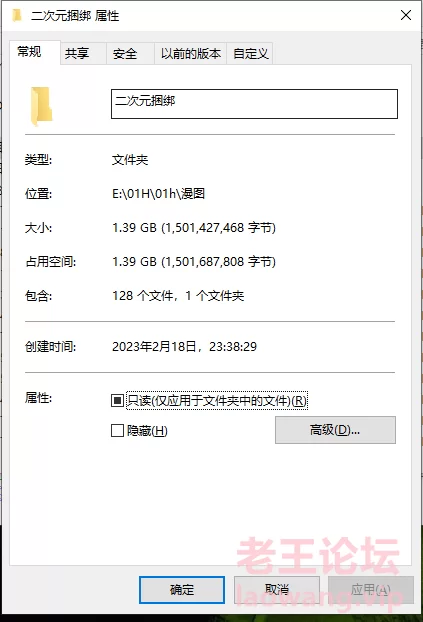Enable the 隐藏 hidden checkbox
This screenshot has height=622, width=423.
(x=117, y=430)
